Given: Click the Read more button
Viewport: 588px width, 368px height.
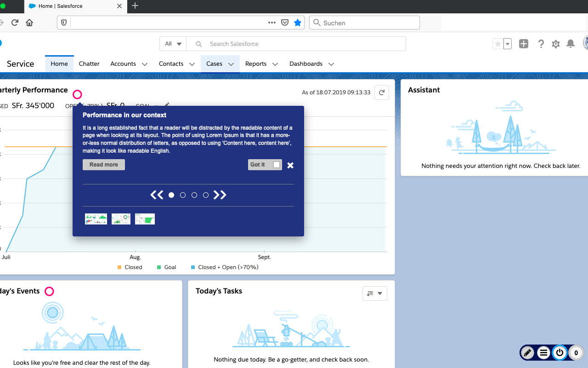Looking at the screenshot, I should 104,165.
